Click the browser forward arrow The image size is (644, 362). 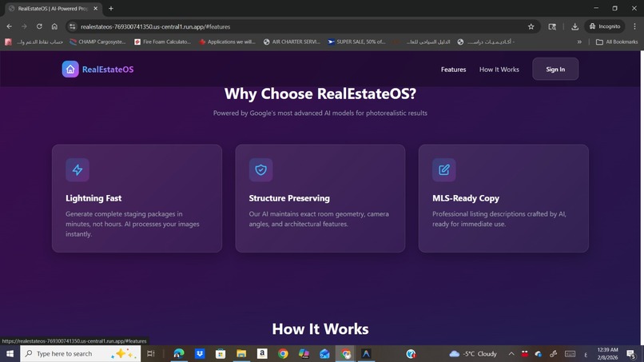pos(24,26)
